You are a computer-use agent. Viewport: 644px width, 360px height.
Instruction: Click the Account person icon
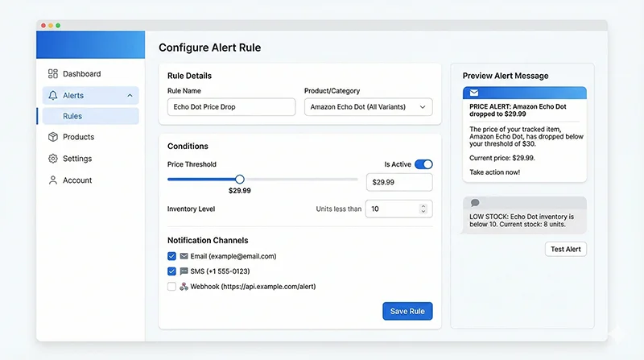tap(53, 180)
